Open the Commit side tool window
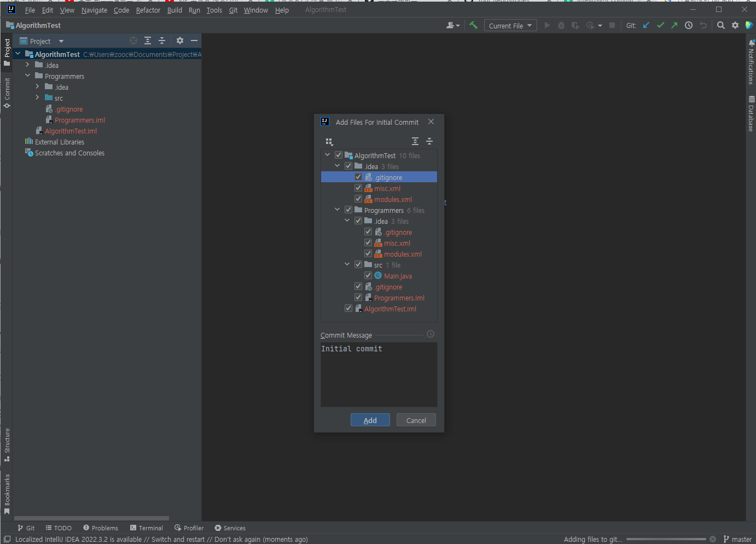This screenshot has height=544, width=756. (x=7, y=93)
